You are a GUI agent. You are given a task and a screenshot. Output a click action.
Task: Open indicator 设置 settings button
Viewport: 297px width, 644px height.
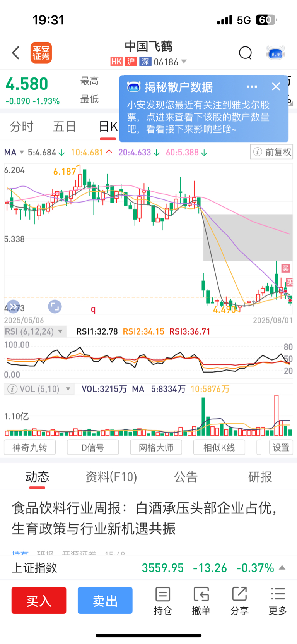pyautogui.click(x=281, y=447)
